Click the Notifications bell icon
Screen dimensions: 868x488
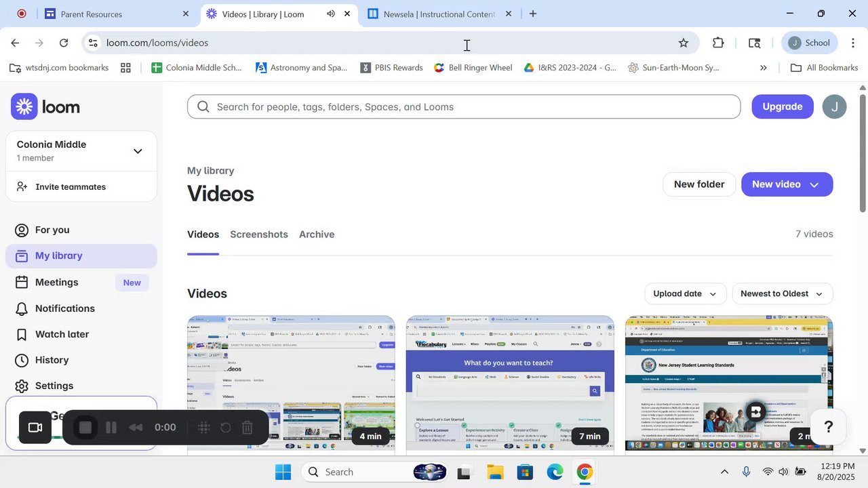pos(22,308)
